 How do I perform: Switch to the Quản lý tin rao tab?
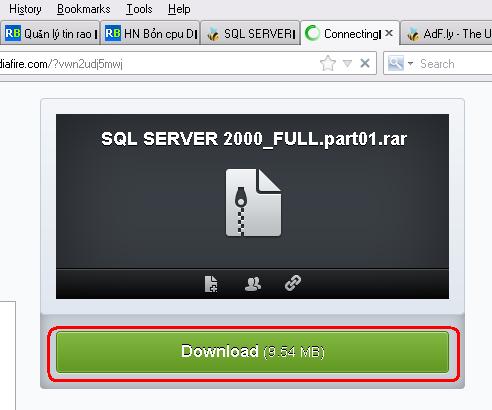(x=50, y=33)
